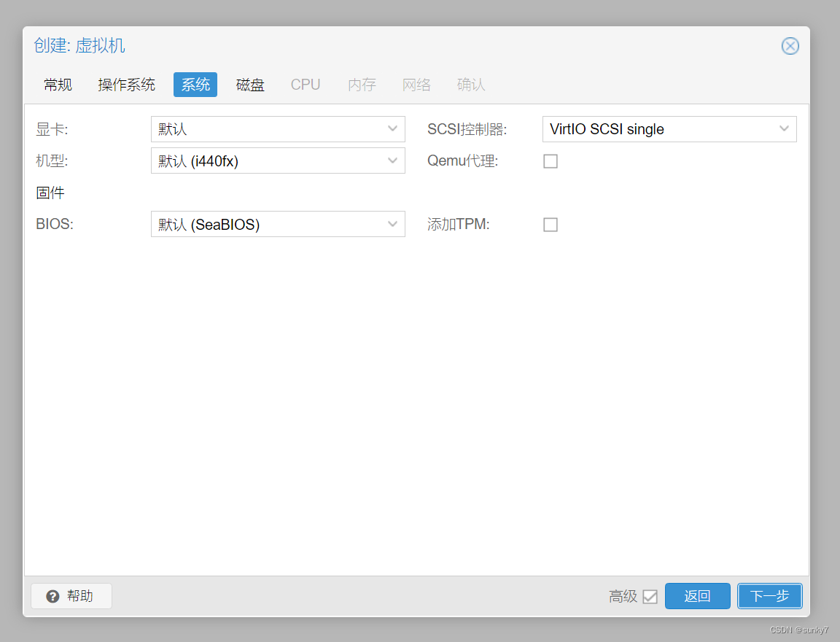Expand the 机型 machine type dropdown
The width and height of the screenshot is (840, 642).
point(277,160)
